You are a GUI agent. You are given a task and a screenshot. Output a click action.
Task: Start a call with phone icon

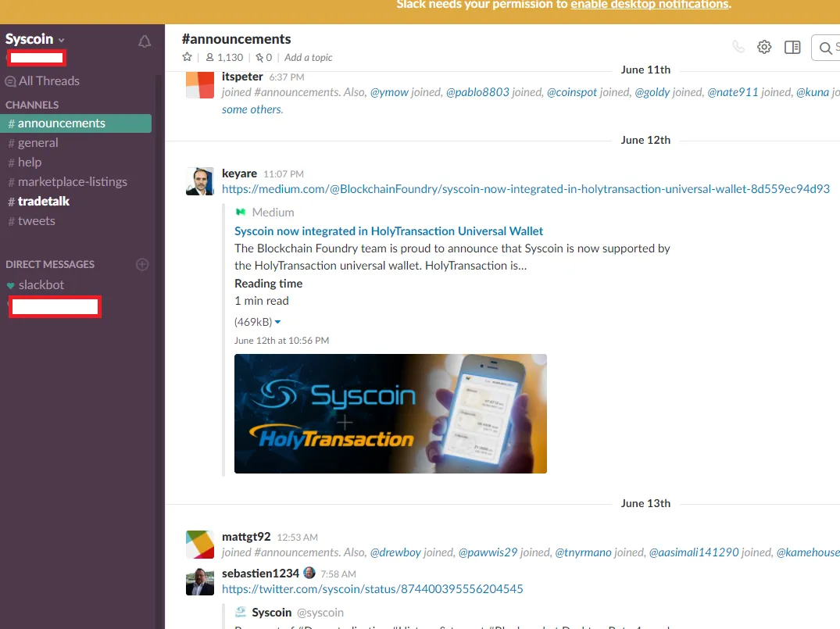pos(738,47)
